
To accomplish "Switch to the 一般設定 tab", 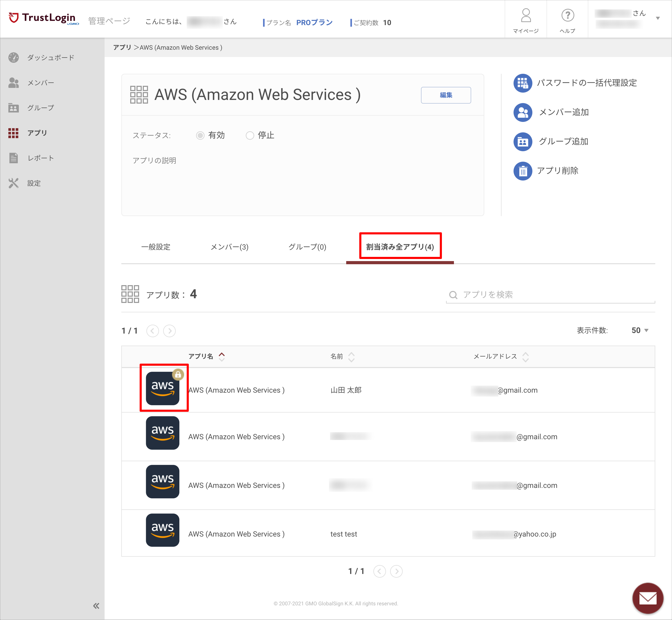I will pyautogui.click(x=156, y=247).
